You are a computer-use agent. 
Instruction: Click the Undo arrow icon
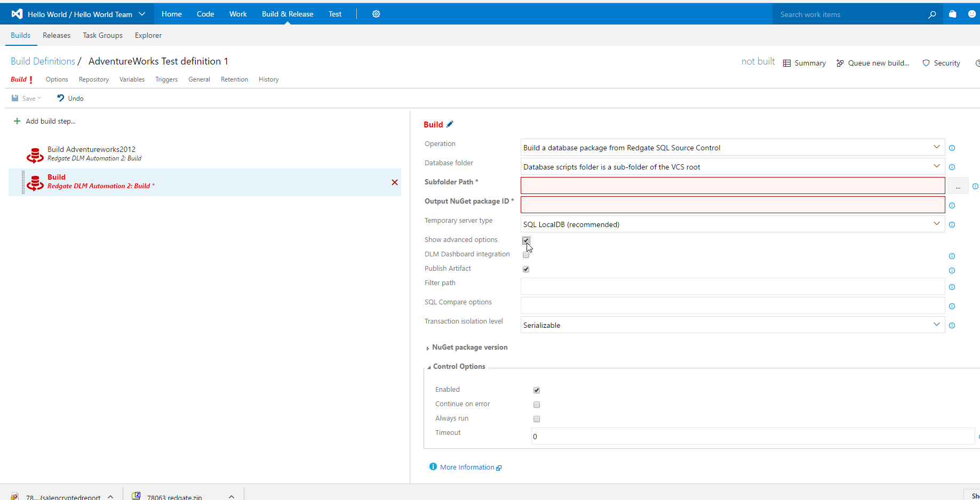click(x=61, y=98)
